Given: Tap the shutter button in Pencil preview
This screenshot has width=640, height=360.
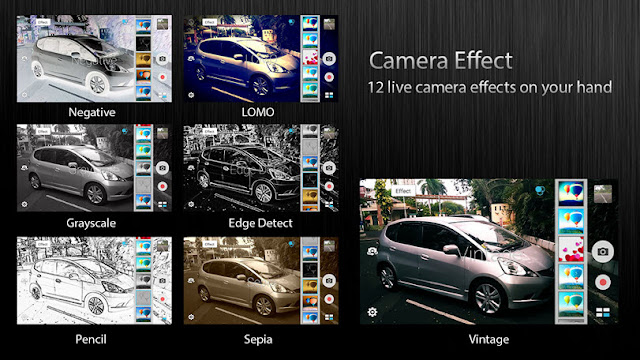Looking at the screenshot, I should [x=162, y=281].
